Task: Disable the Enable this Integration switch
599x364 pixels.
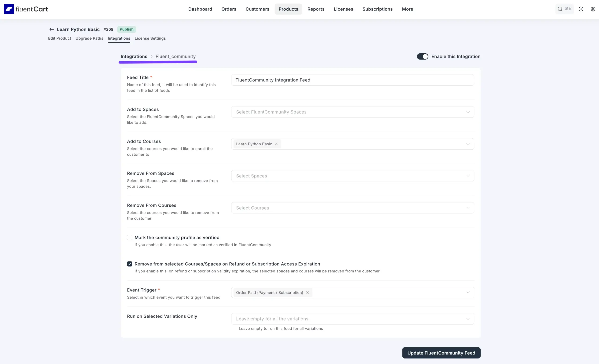Action: [422, 56]
